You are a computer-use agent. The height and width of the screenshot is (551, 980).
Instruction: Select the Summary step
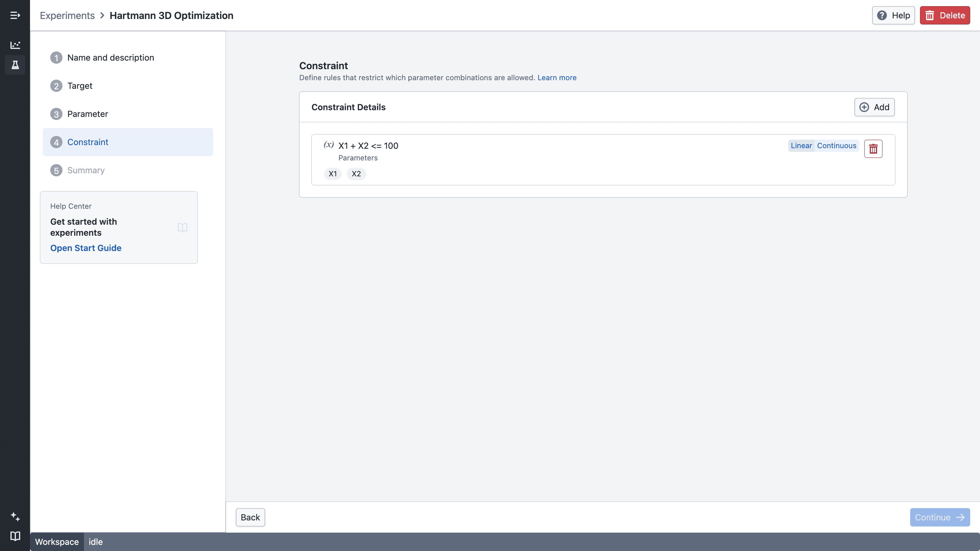tap(128, 170)
